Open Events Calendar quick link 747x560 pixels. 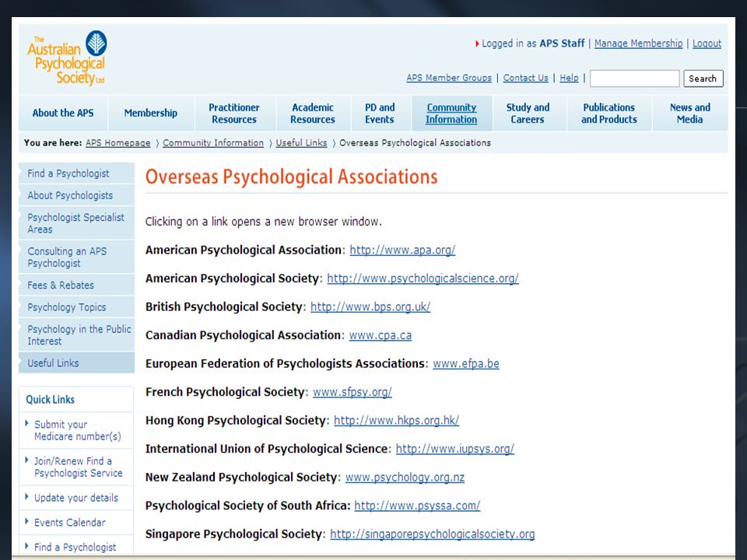coord(69,523)
